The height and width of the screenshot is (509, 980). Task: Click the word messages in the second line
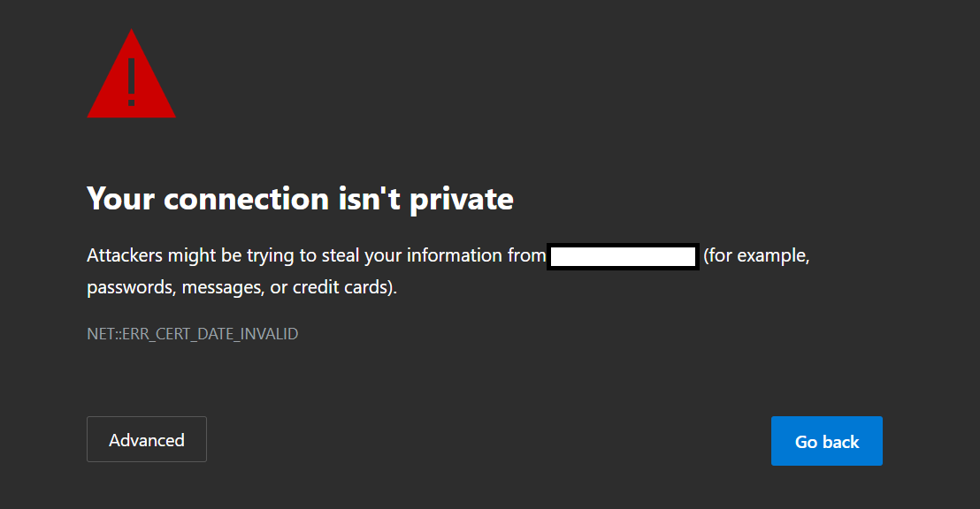[224, 286]
